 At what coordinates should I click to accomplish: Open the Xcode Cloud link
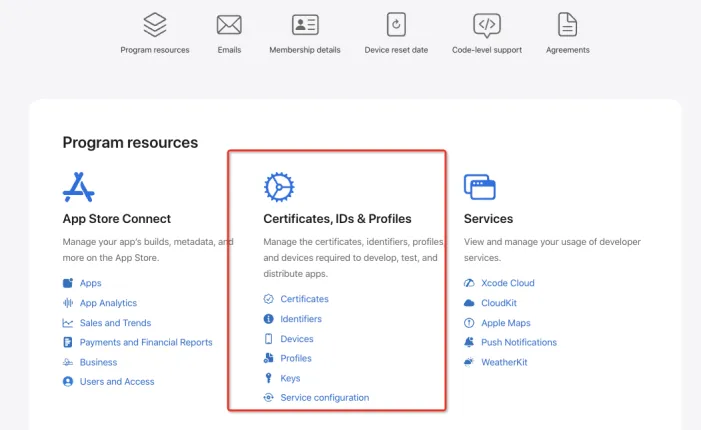click(508, 283)
